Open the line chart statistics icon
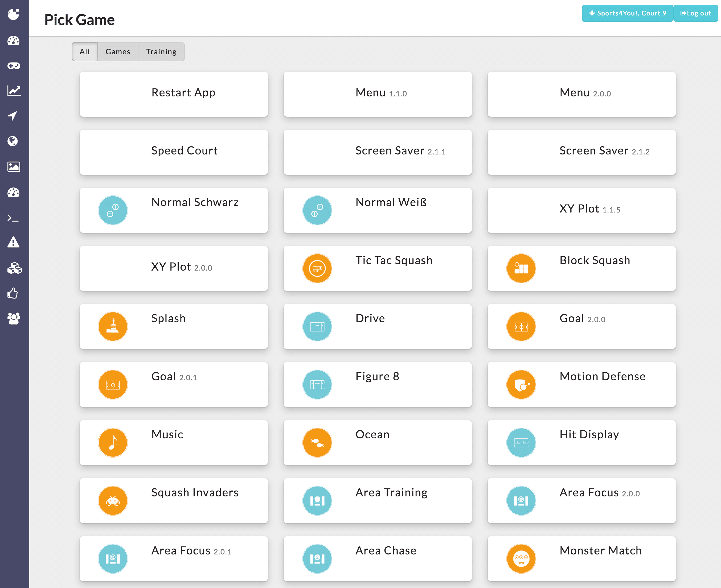This screenshot has height=588, width=721. (x=14, y=91)
